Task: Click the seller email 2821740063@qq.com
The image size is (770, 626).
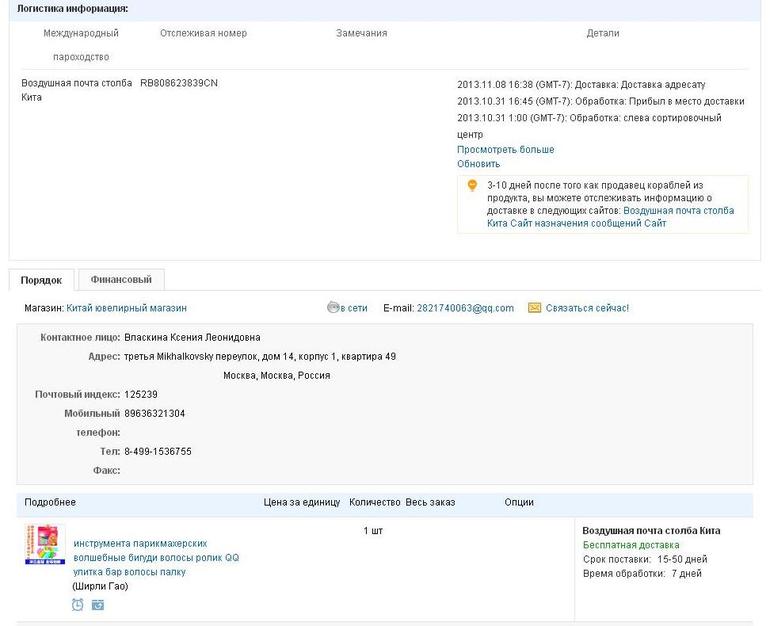Action: pyautogui.click(x=465, y=308)
